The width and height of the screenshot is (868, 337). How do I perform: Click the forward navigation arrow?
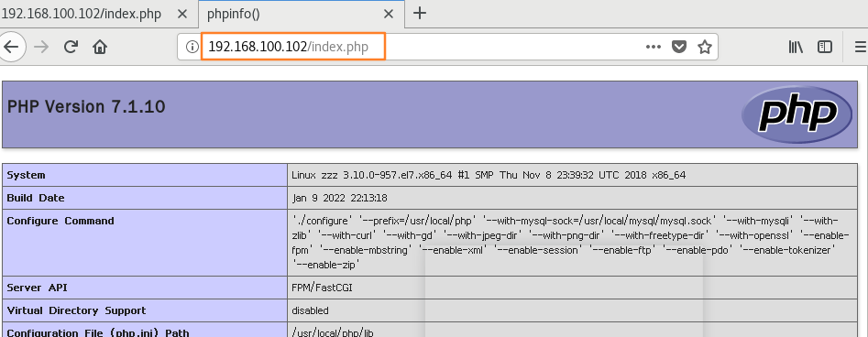(41, 47)
